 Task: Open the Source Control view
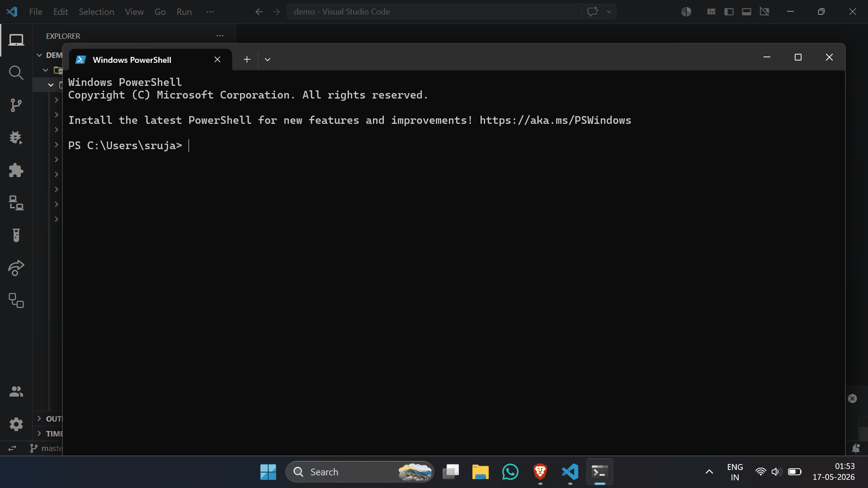pos(16,105)
